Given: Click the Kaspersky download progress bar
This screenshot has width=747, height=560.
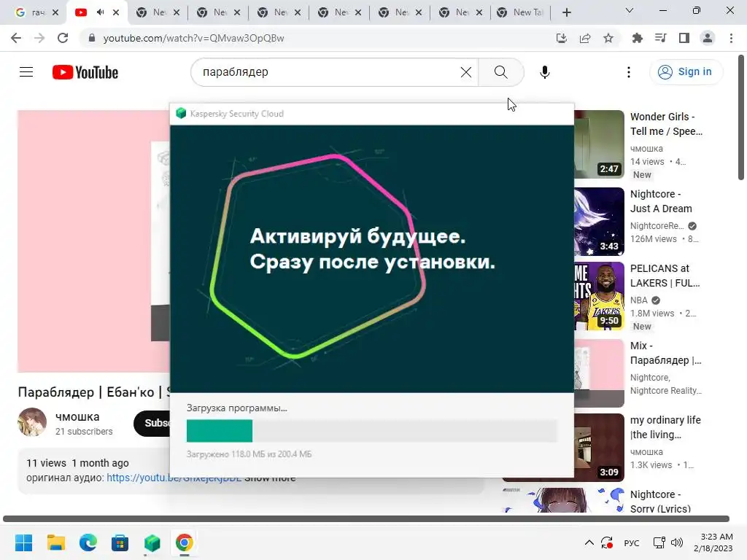Looking at the screenshot, I should coord(371,431).
